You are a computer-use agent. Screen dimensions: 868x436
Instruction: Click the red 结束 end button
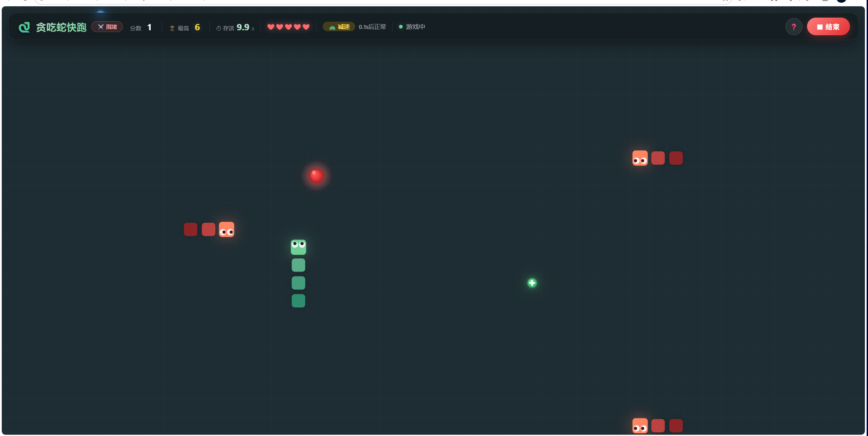pyautogui.click(x=828, y=27)
